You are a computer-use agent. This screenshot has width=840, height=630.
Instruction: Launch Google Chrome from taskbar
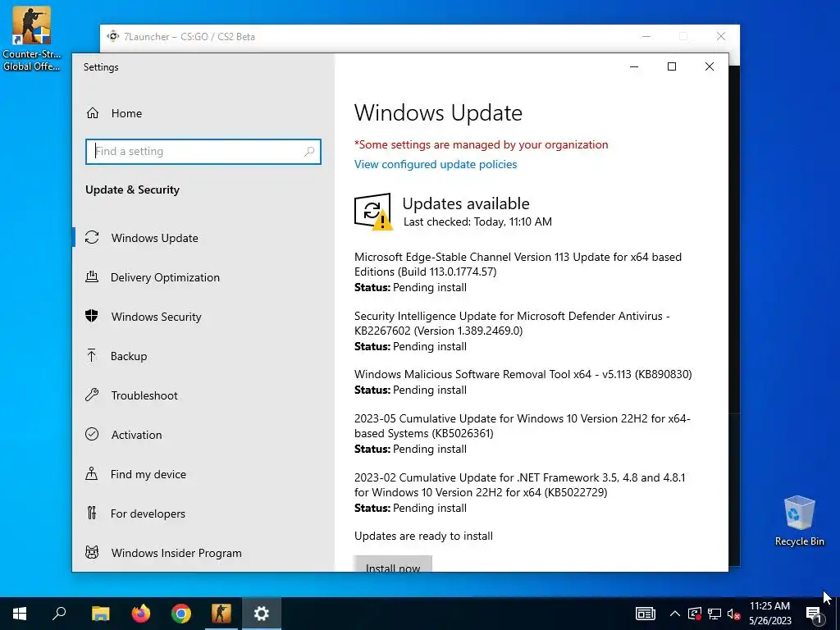(181, 614)
